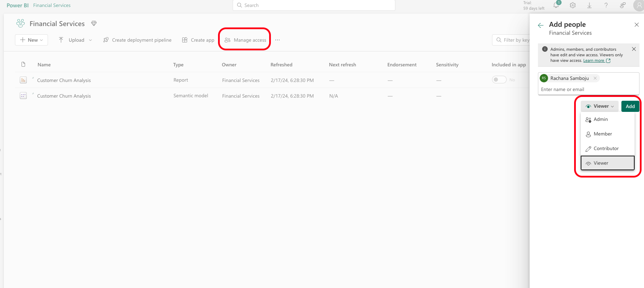Click the Enter name or email field
The image size is (644, 288).
click(x=588, y=89)
